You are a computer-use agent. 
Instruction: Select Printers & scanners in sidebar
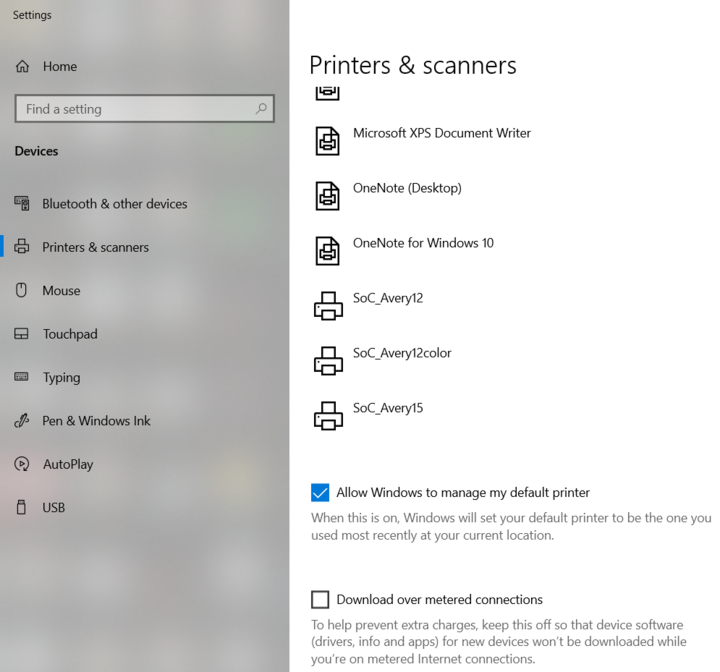[96, 247]
